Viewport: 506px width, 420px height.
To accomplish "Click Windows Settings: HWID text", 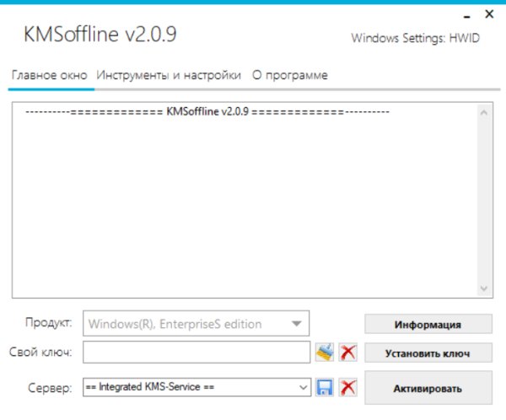I will click(x=416, y=38).
